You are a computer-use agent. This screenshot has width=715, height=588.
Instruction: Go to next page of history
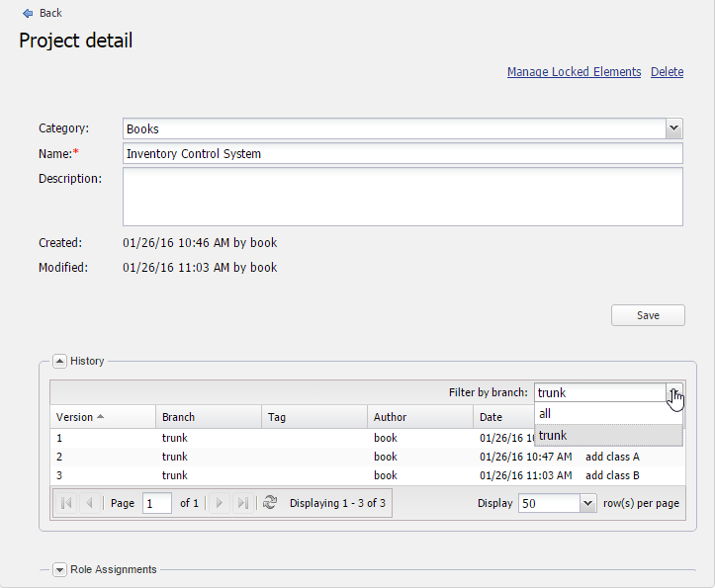point(220,503)
